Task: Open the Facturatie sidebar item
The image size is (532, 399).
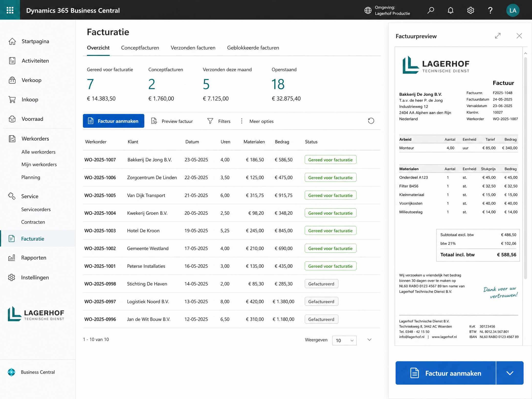Action: pyautogui.click(x=38, y=239)
